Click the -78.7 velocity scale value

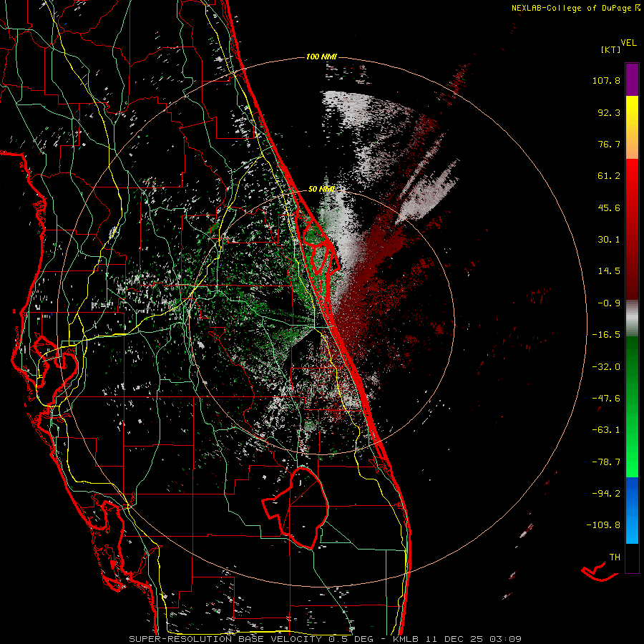point(606,462)
